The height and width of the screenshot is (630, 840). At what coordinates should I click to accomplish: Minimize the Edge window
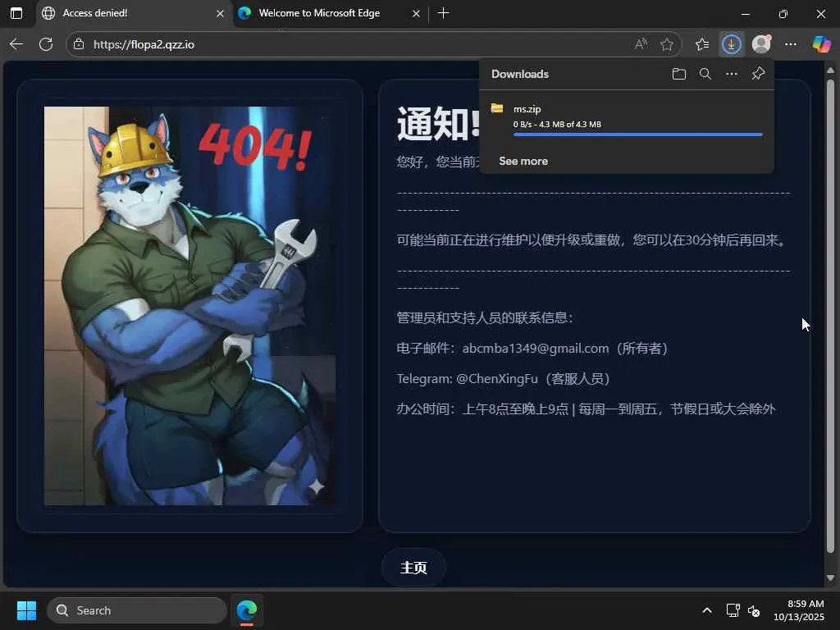tap(746, 13)
